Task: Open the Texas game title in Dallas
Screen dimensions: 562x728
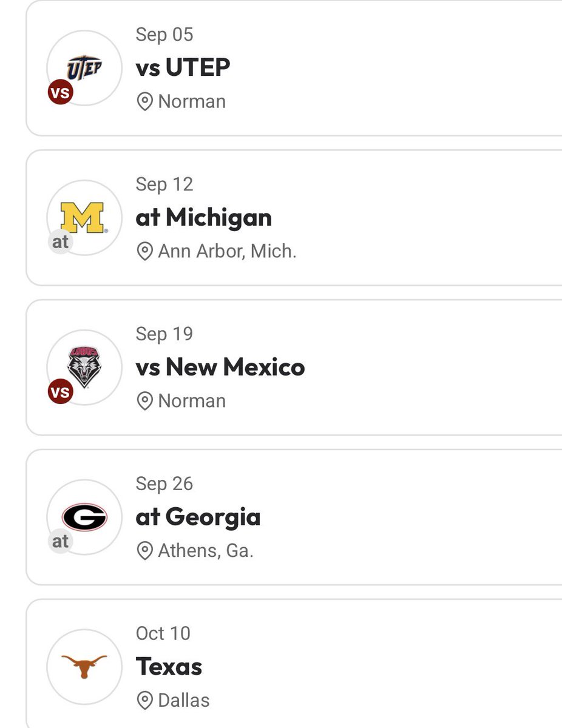Action: 169,667
